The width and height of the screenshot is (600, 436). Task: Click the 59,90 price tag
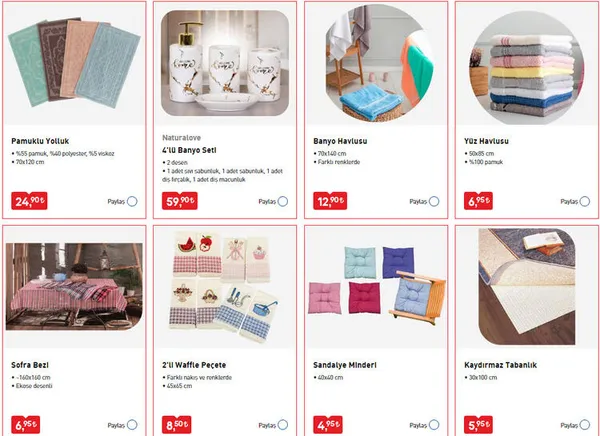pyautogui.click(x=180, y=201)
